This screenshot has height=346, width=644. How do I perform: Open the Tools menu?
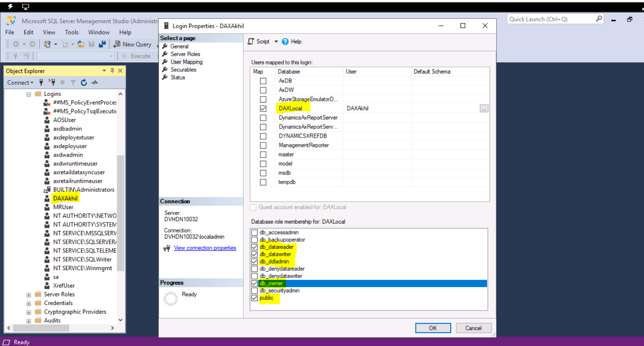click(72, 32)
